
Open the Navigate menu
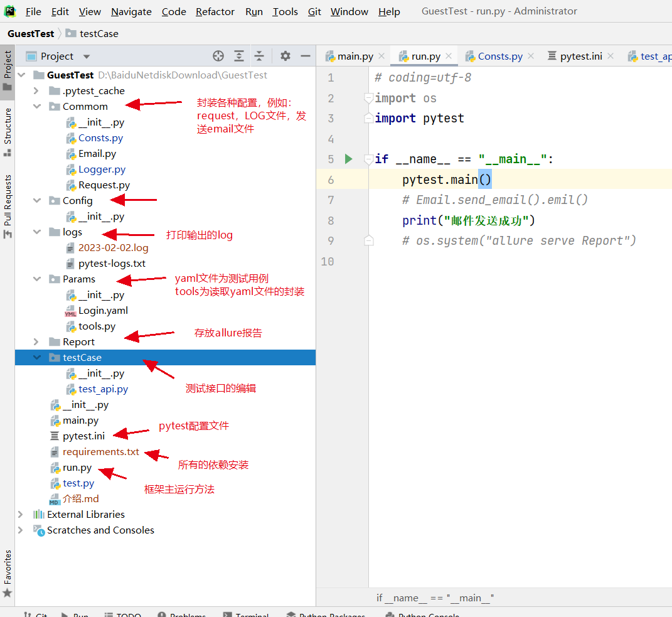tap(131, 11)
